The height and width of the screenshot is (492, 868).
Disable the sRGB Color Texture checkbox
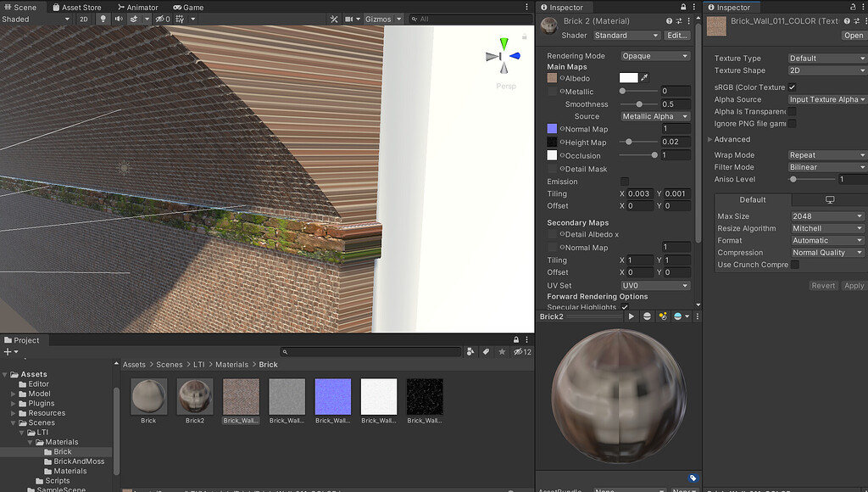[x=792, y=87]
